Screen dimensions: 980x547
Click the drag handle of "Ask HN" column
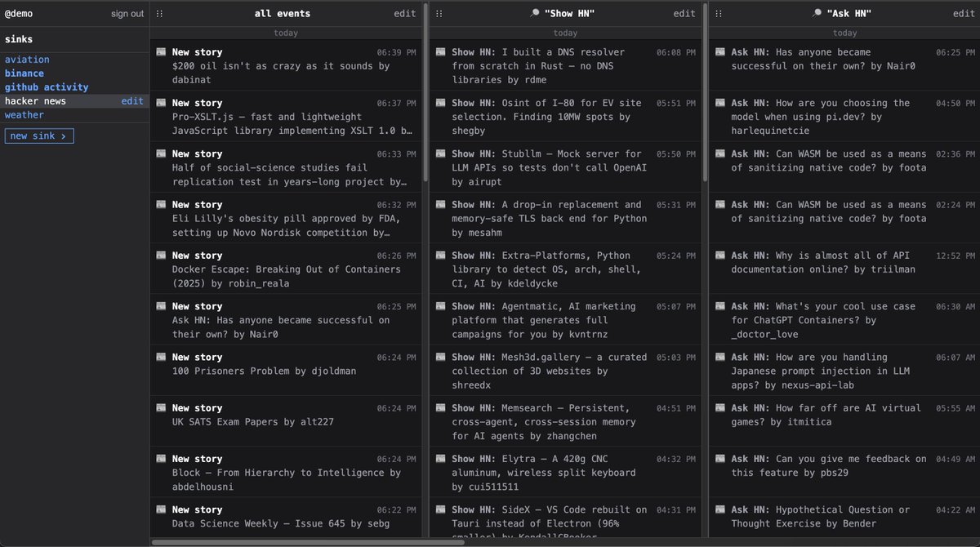coord(719,14)
